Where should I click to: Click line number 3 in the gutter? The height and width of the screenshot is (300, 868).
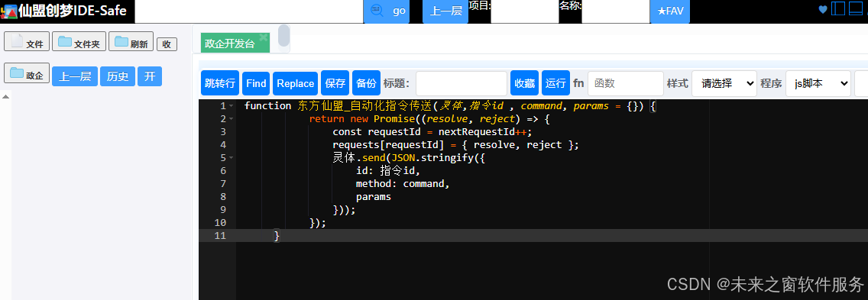(223, 132)
